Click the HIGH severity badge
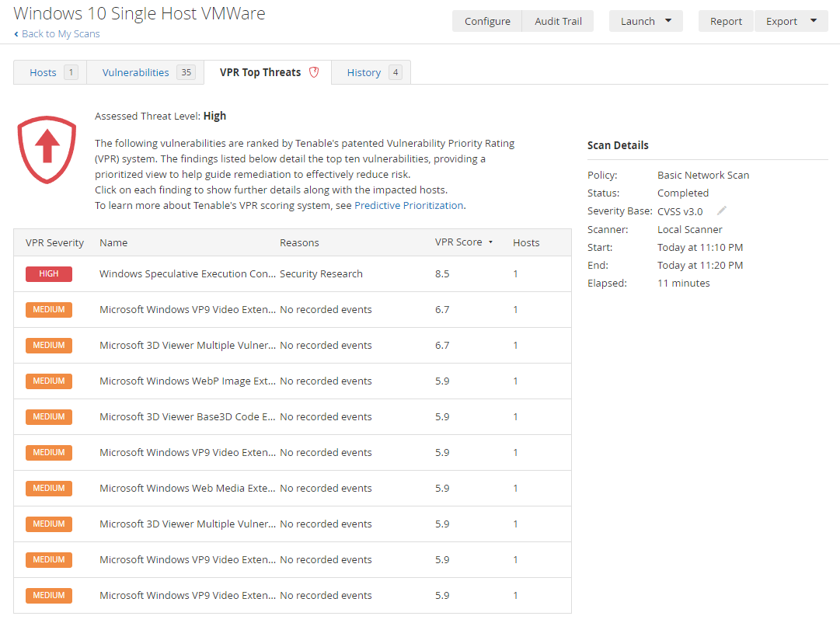The image size is (840, 623). coord(49,273)
